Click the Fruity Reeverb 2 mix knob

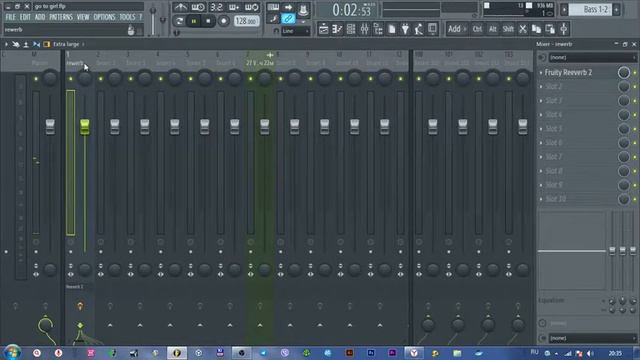coord(623,73)
